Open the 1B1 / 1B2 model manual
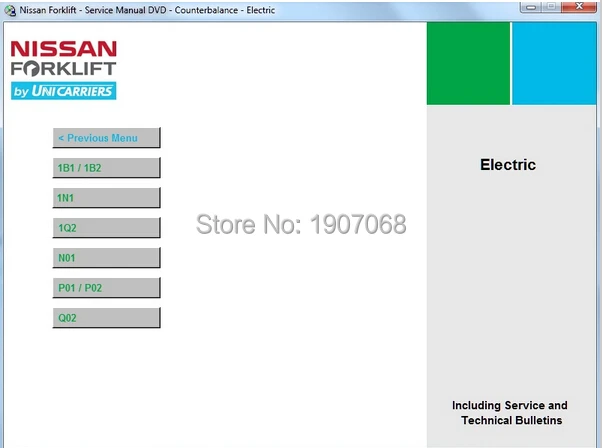 point(106,168)
